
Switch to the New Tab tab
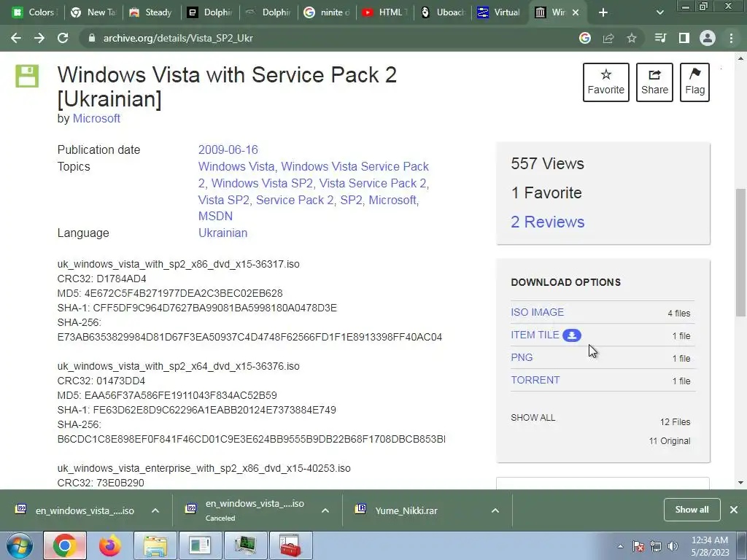click(x=93, y=12)
